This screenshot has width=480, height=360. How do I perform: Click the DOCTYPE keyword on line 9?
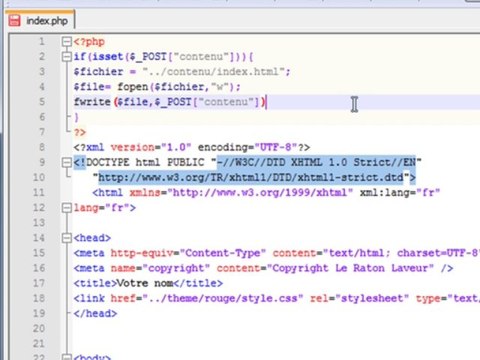[x=108, y=162]
